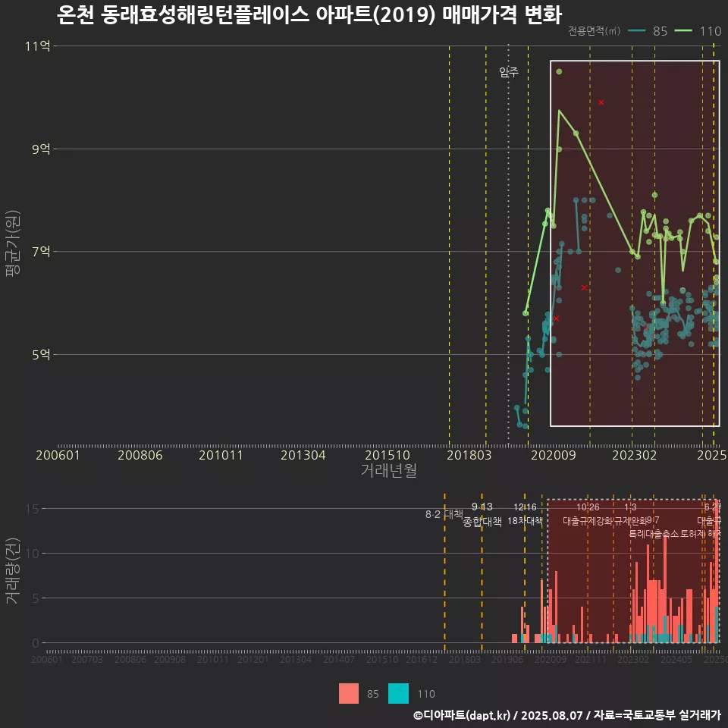
Task: Click the 202302 label on the price chart axis
Action: [x=634, y=455]
